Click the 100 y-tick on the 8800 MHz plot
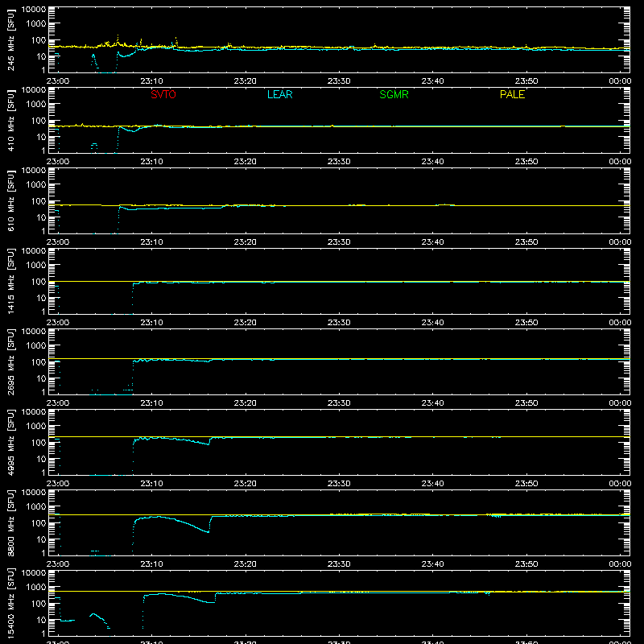Image resolution: width=644 pixels, height=644 pixels. point(39,523)
